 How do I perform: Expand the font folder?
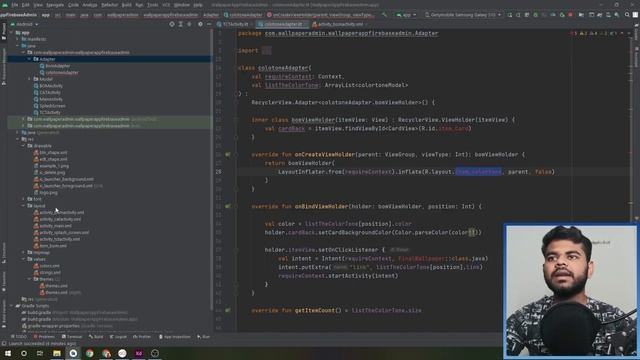pyautogui.click(x=24, y=199)
